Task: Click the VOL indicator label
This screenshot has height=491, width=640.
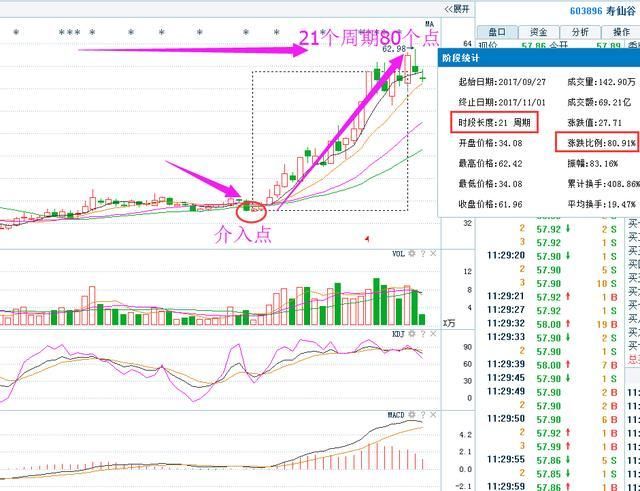Action: pos(398,254)
